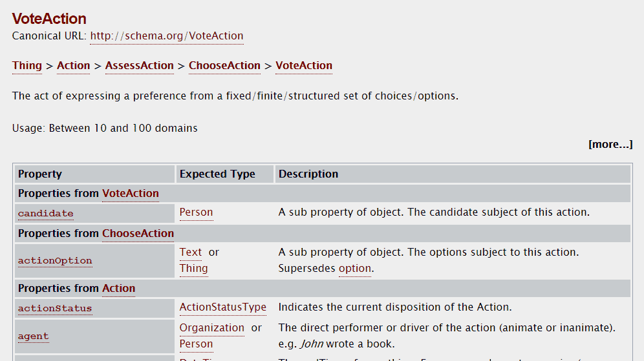Viewport: 644px width, 361px height.
Task: Select VoteAction breadcrumb link
Action: point(304,66)
